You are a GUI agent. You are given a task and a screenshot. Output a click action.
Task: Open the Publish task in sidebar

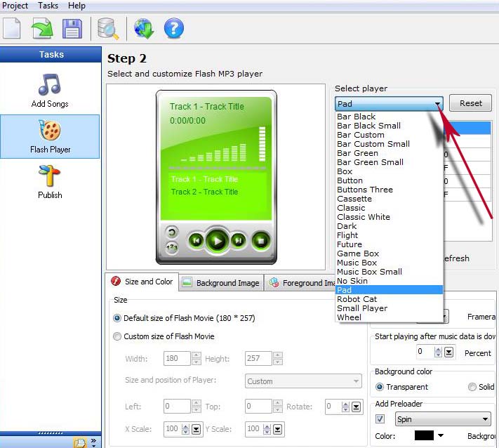[50, 182]
